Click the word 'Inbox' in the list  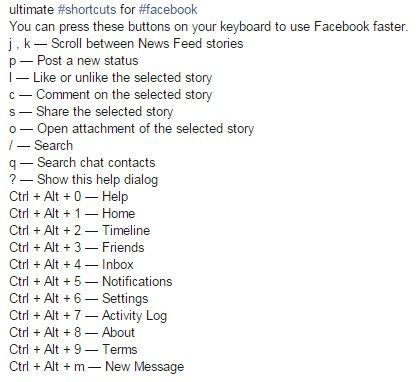click(118, 265)
